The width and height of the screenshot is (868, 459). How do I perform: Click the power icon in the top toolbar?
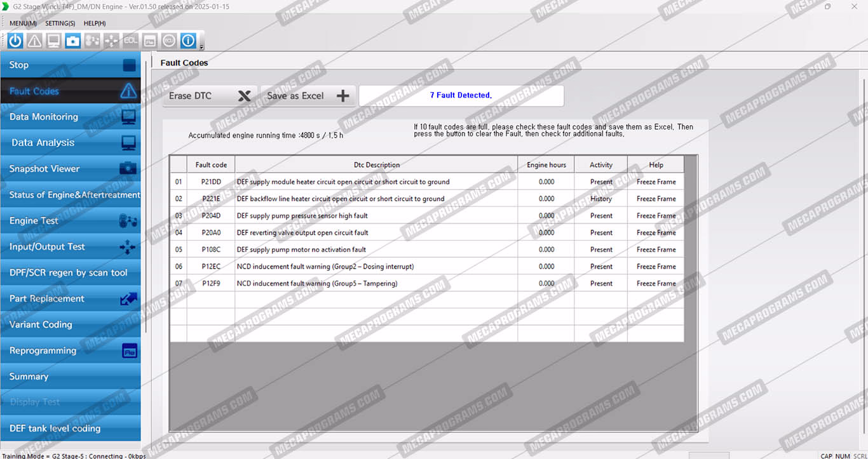pos(15,41)
